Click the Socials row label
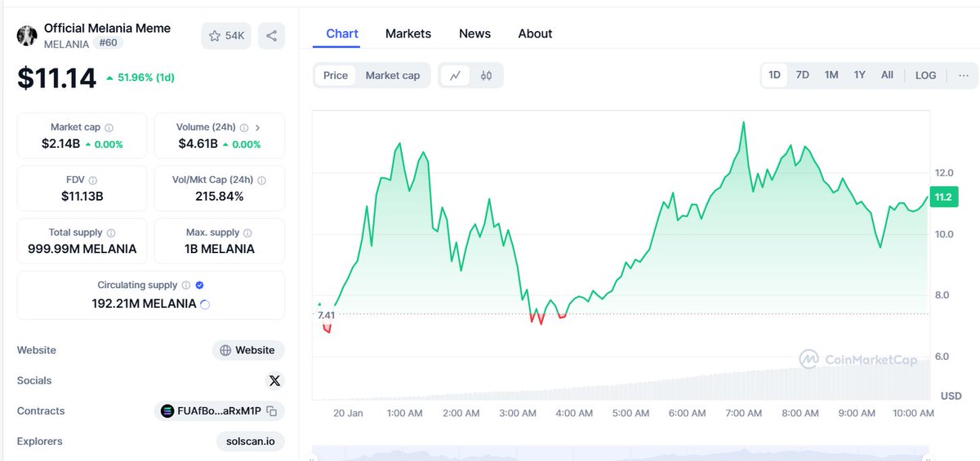The image size is (980, 461). coord(34,380)
